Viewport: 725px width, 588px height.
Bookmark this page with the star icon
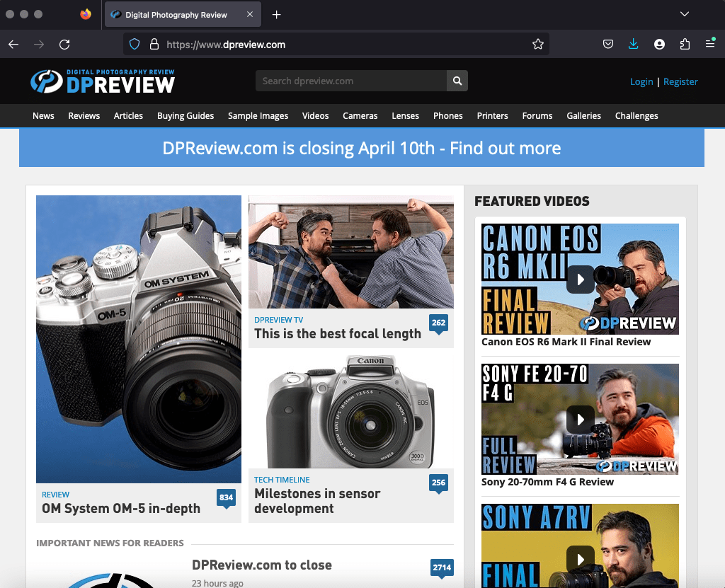(x=538, y=44)
